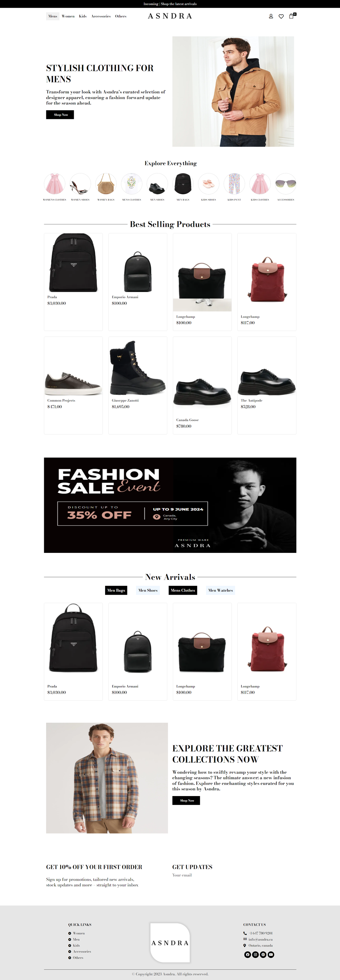Open the user account icon
340x980 pixels.
point(271,16)
